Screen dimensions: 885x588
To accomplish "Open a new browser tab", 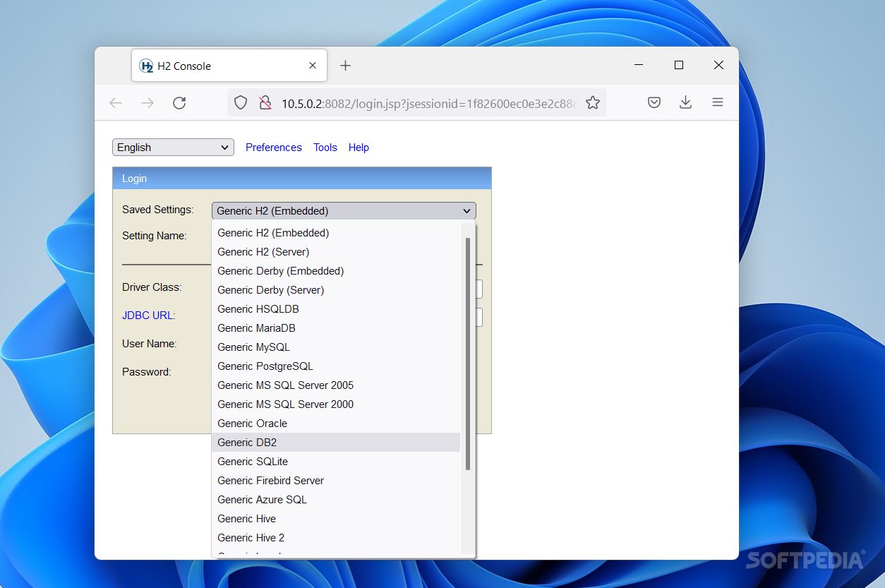I will pos(345,66).
